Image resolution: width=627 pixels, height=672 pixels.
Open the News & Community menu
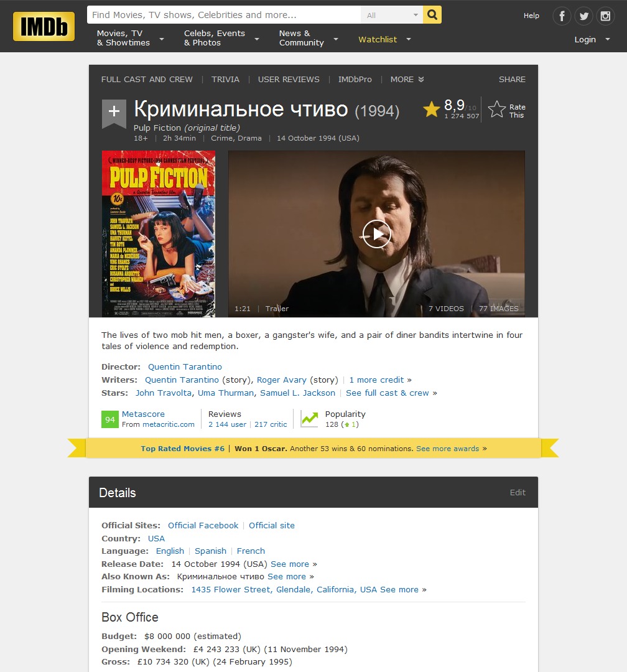pos(303,37)
